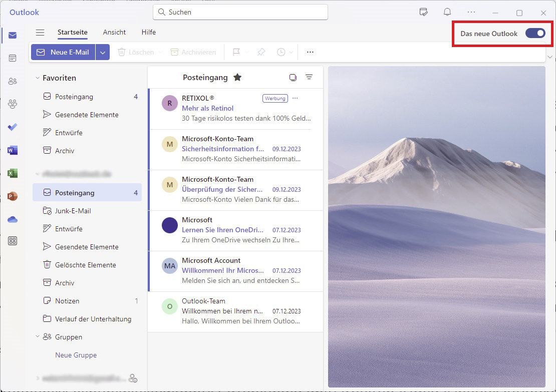Image resolution: width=556 pixels, height=392 pixels.
Task: Open the PowerPoint app icon in sidebar
Action: 13,196
